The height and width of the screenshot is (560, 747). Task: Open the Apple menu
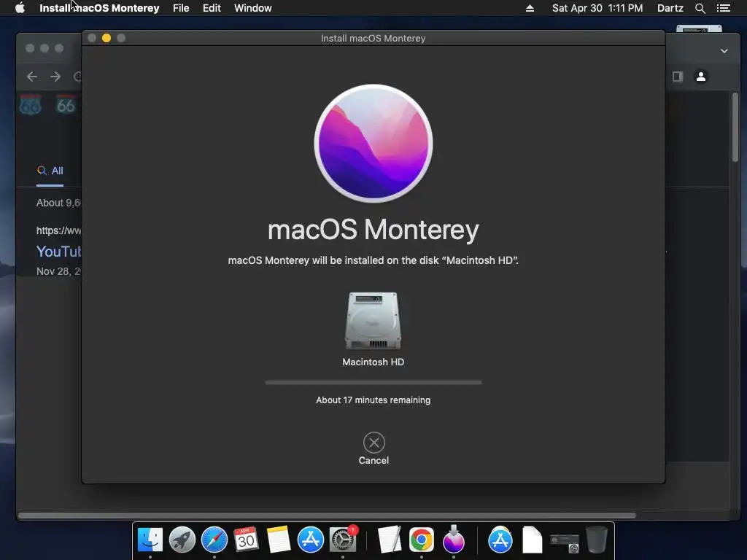[20, 8]
